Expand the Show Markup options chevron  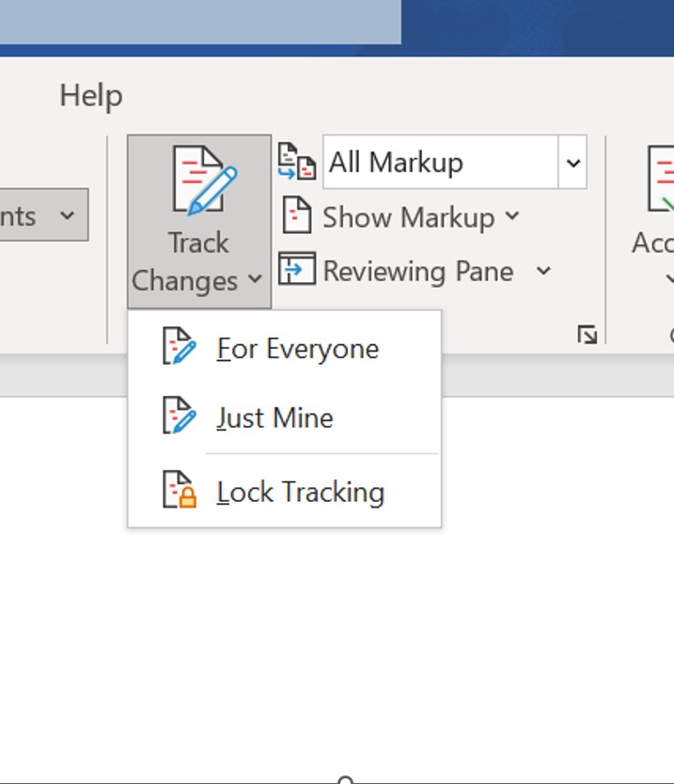pyautogui.click(x=512, y=217)
